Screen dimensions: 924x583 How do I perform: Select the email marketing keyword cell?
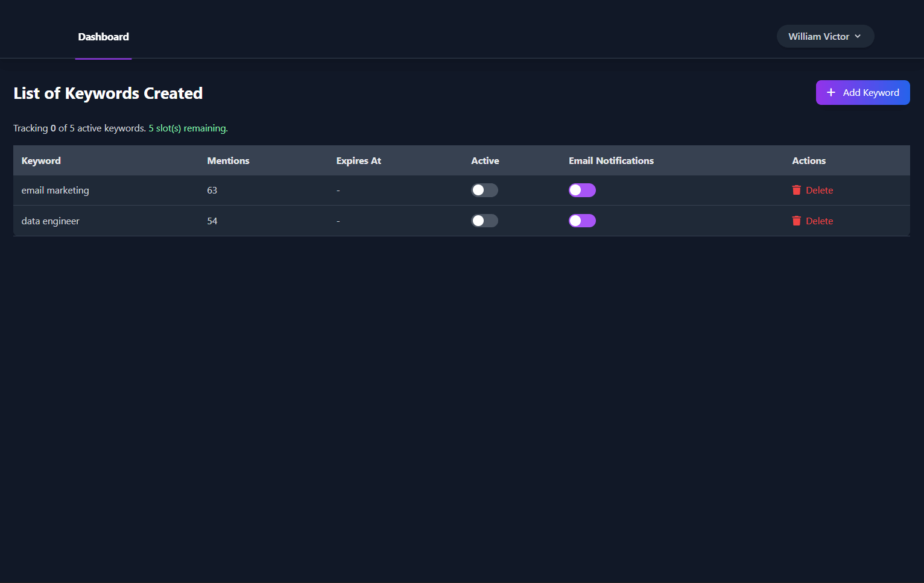pos(55,190)
